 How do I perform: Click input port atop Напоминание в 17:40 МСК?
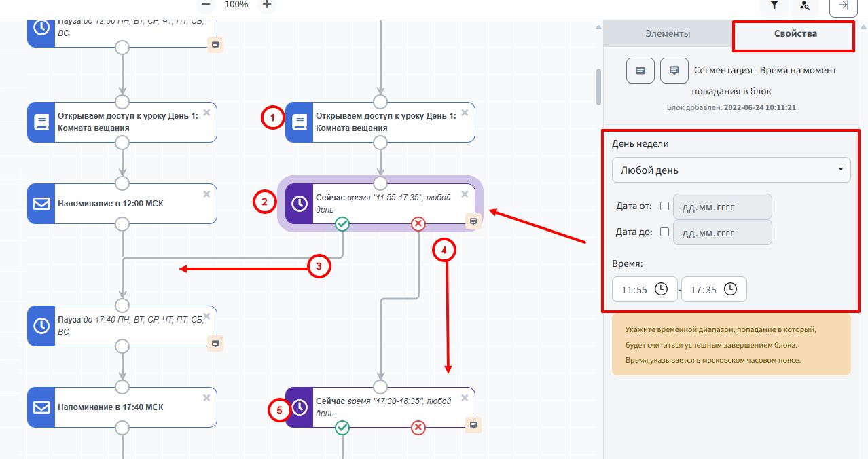122,387
